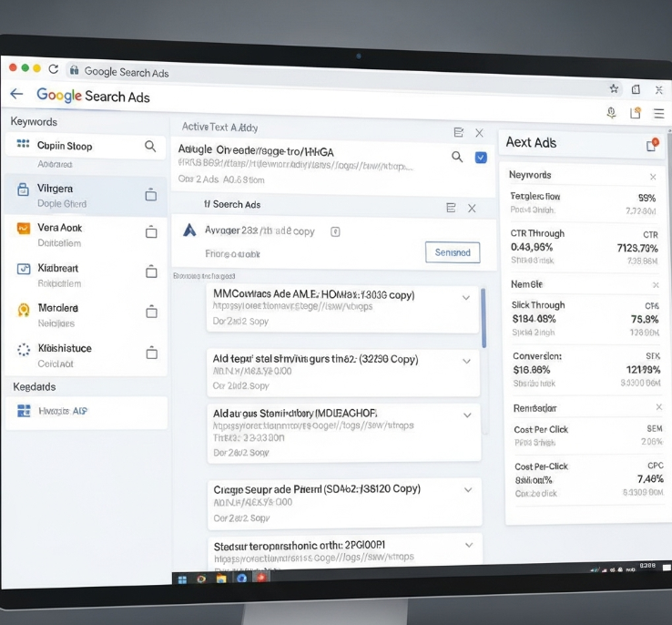
Task: Expand the Aldatrgus Stemirdtbary card chevron
Action: [467, 415]
